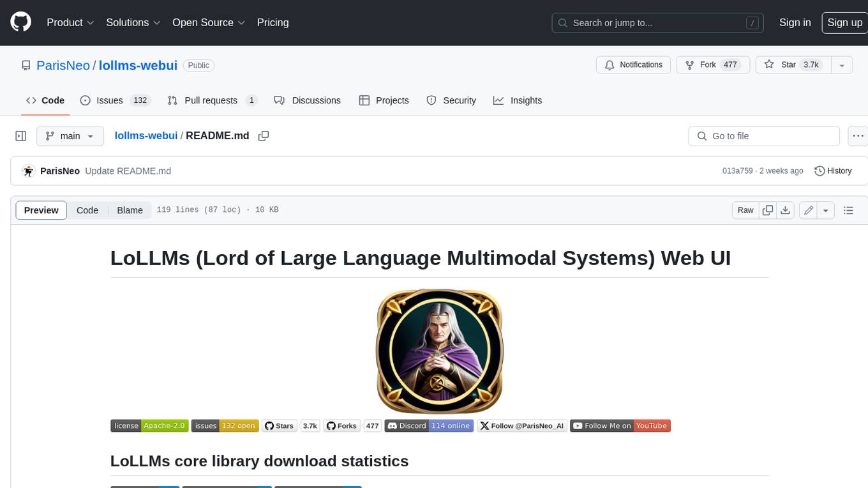Expand the Product menu

(x=70, y=22)
